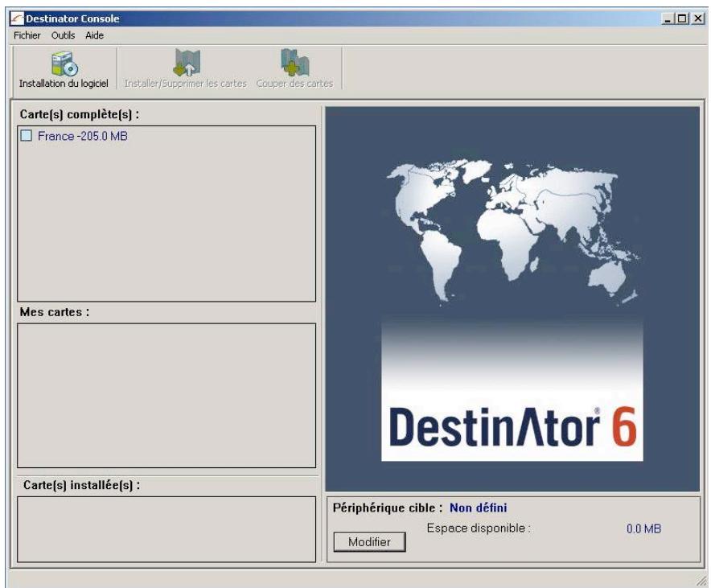Click the Carte(s) installée(s) list box
Viewport: 711px width, 588px height.
166,529
